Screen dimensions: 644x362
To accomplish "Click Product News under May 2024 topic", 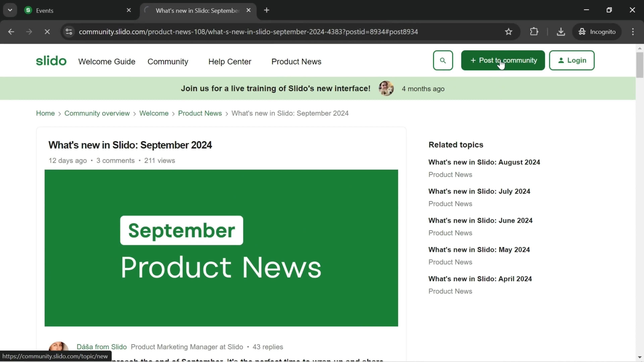I will tap(450, 262).
